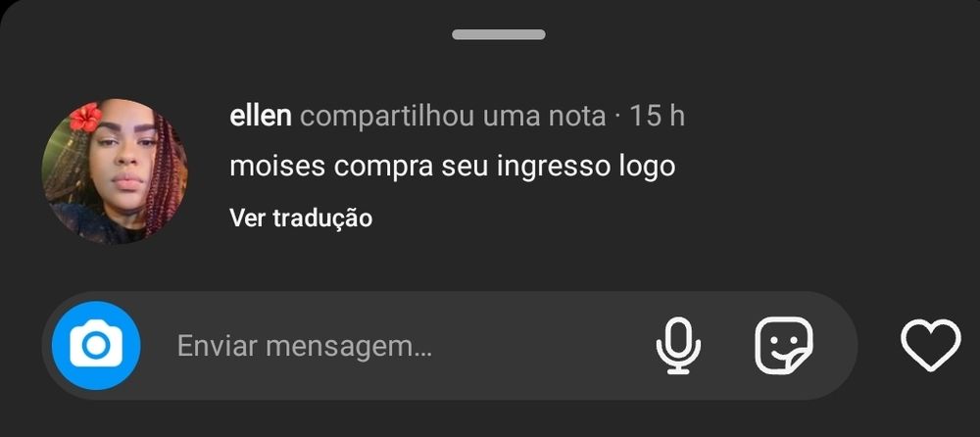Tap the microphone to record voice message
Screen dimensions: 980x437
pos(678,345)
